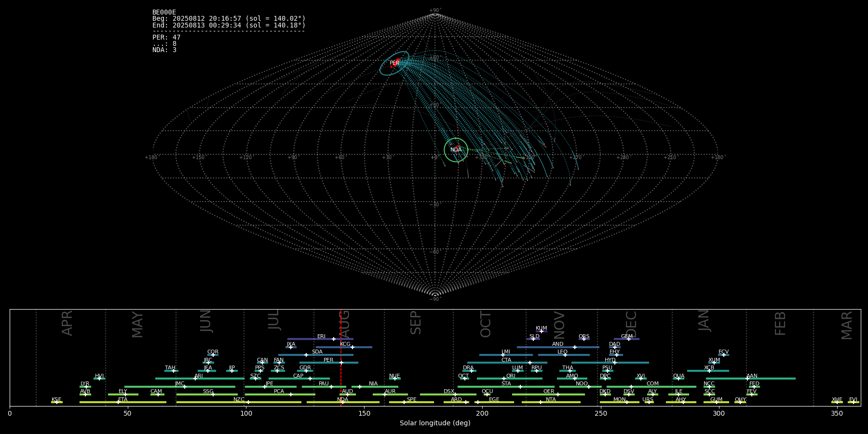The image size is (868, 434).
Task: Select the ERI shower label in the timeline
Action: click(321, 337)
